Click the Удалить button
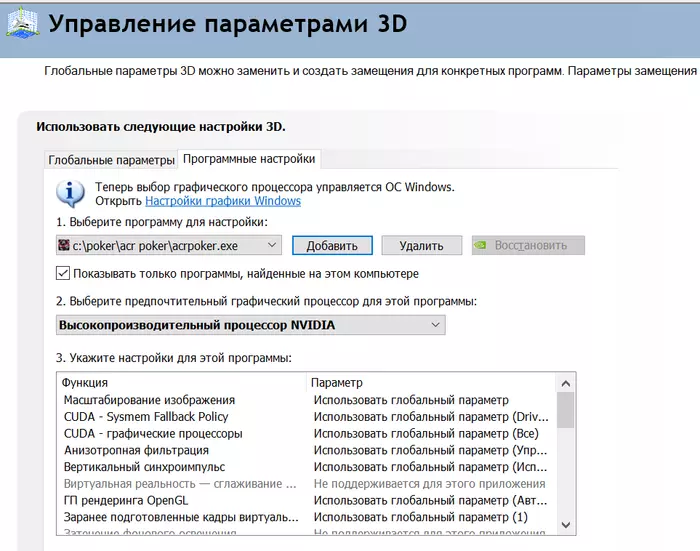This screenshot has width=700, height=551. pyautogui.click(x=421, y=246)
